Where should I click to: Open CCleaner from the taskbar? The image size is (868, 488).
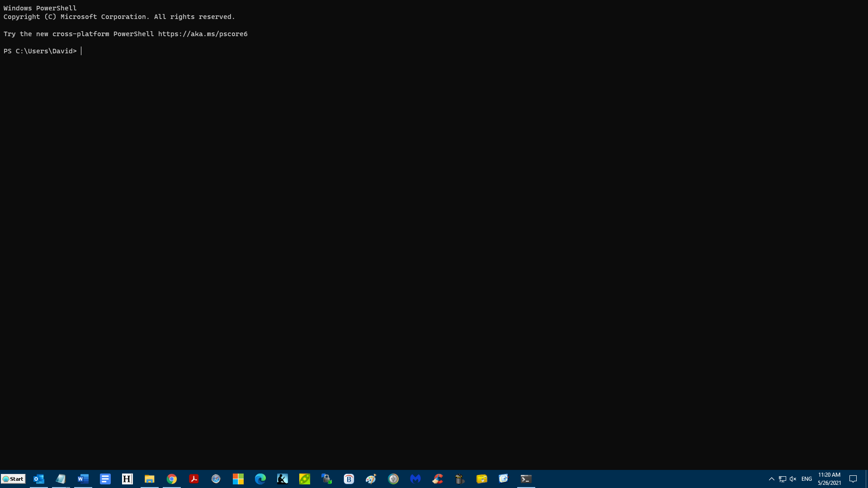(438, 479)
